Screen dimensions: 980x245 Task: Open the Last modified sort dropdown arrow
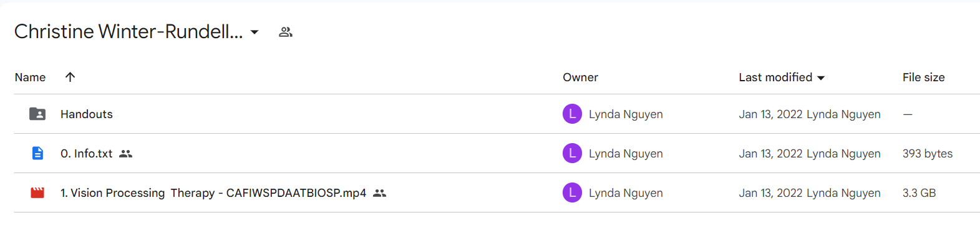[x=821, y=78]
